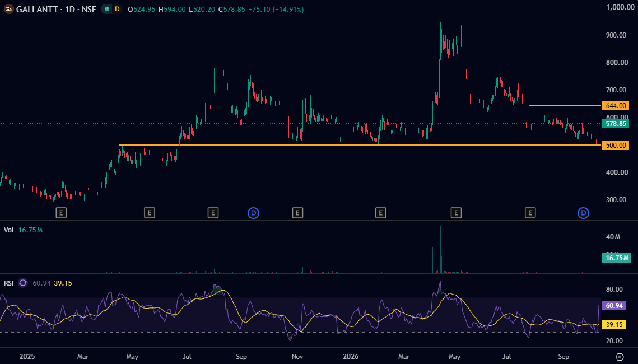This screenshot has height=364, width=638.
Task: Click the 700.00 price axis label
Action: point(617,90)
